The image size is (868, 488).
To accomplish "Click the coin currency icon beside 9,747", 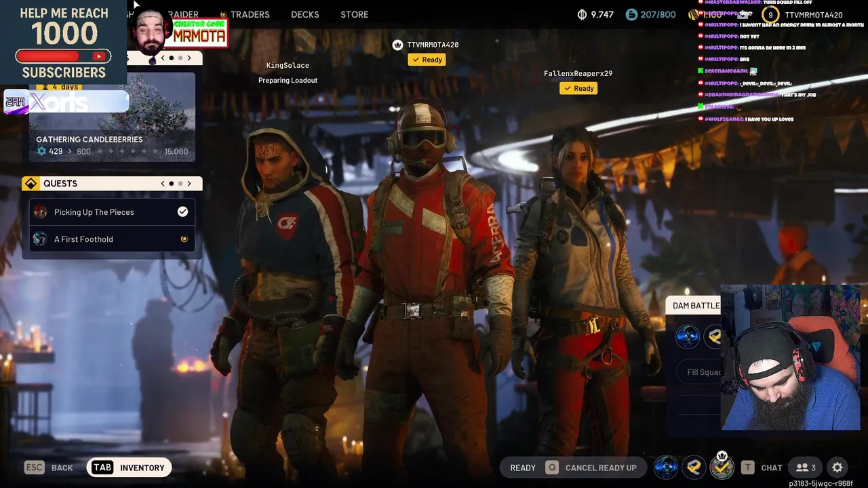I will (582, 14).
